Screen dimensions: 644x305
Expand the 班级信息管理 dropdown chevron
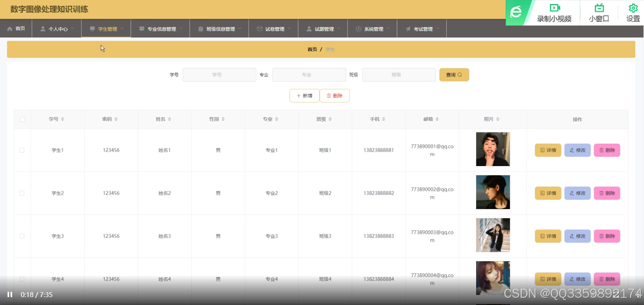240,28
